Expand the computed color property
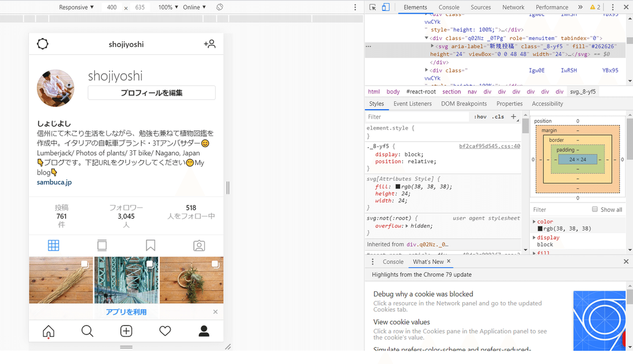 tap(534, 222)
